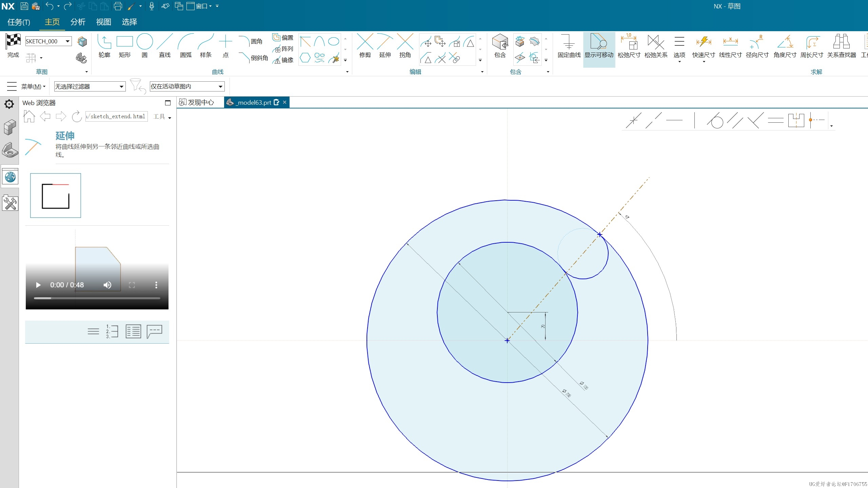Activate the Trim (修剪) tool
Screen dimensions: 868x488
click(365, 46)
